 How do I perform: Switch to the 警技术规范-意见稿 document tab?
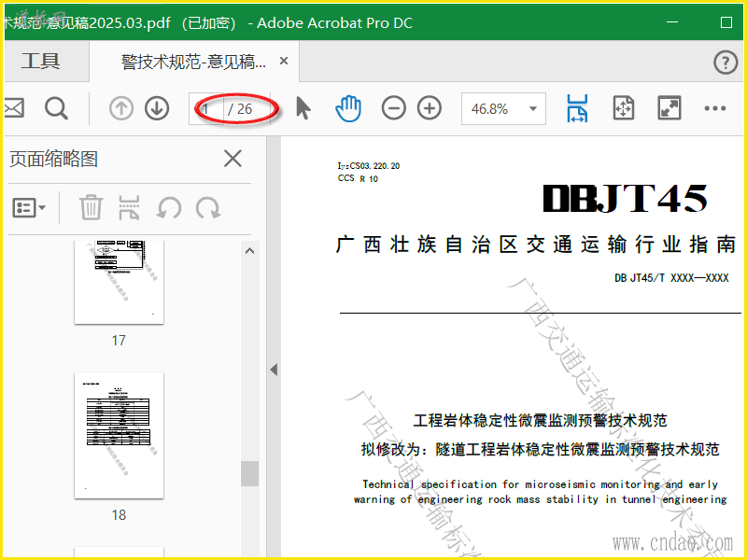click(194, 62)
